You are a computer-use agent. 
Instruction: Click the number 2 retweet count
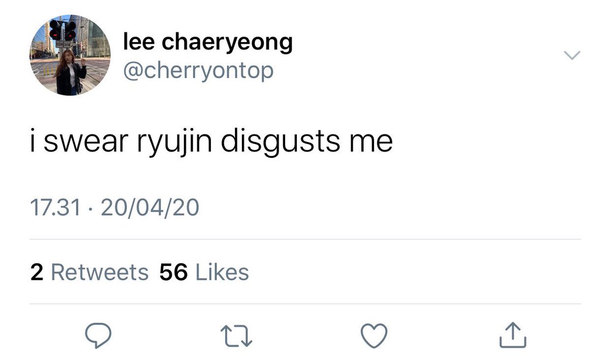[37, 273]
